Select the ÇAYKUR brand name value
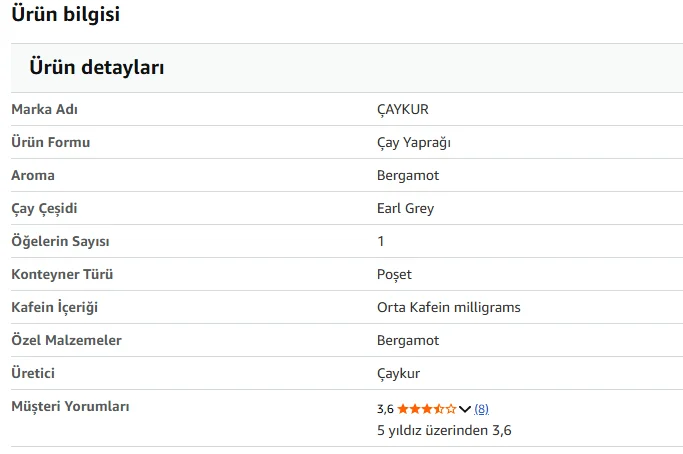Viewport: 683px width, 454px height. point(403,109)
